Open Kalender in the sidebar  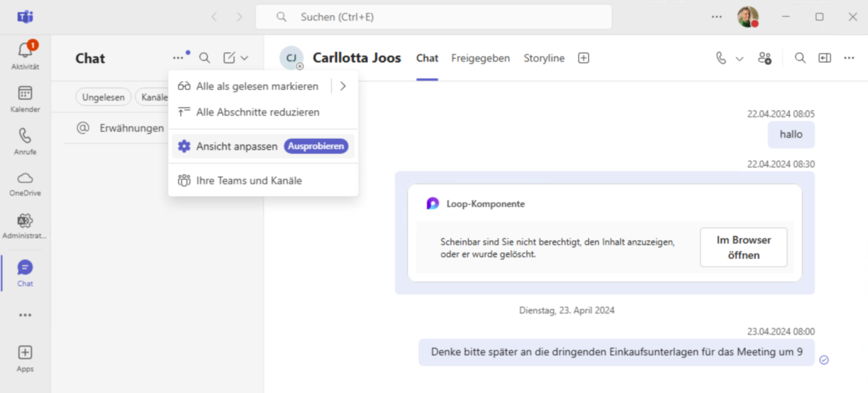click(x=25, y=99)
